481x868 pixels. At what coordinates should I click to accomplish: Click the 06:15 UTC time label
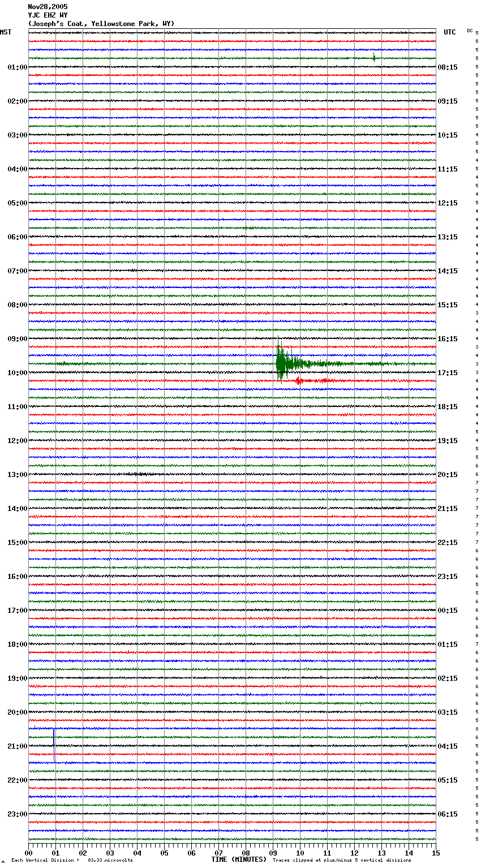coord(448,814)
